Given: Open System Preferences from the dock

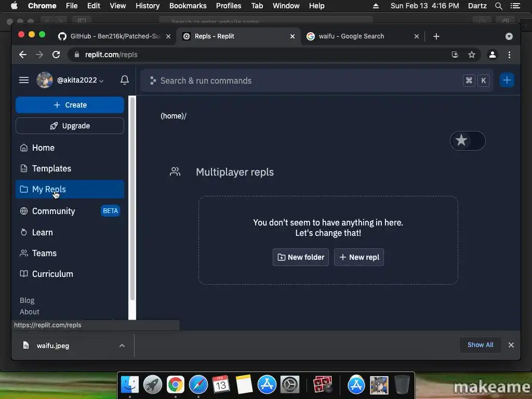Looking at the screenshot, I should tap(290, 384).
